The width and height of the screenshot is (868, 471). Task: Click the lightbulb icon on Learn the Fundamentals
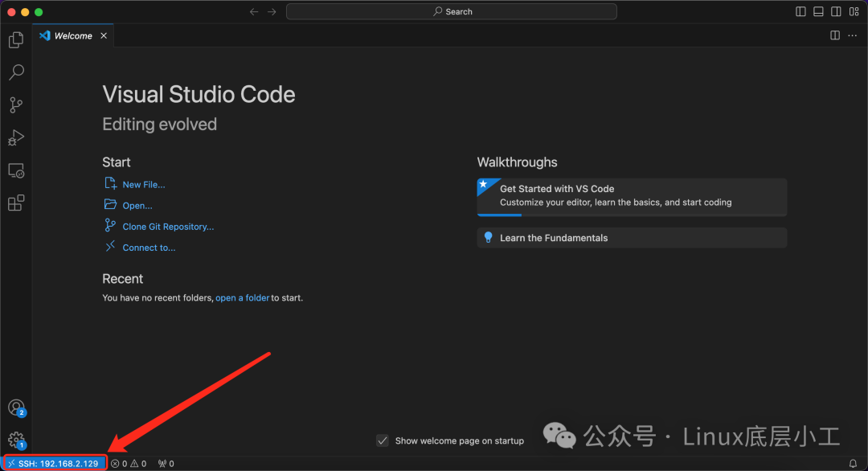tap(489, 237)
